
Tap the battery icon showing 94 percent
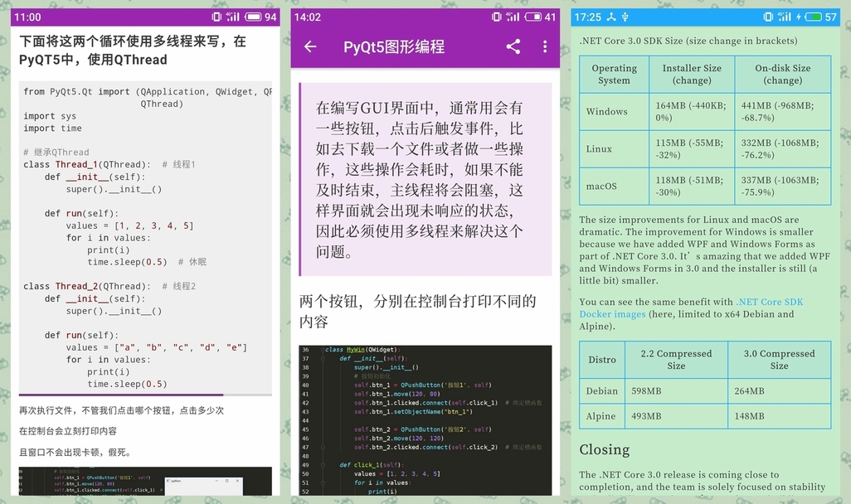254,17
